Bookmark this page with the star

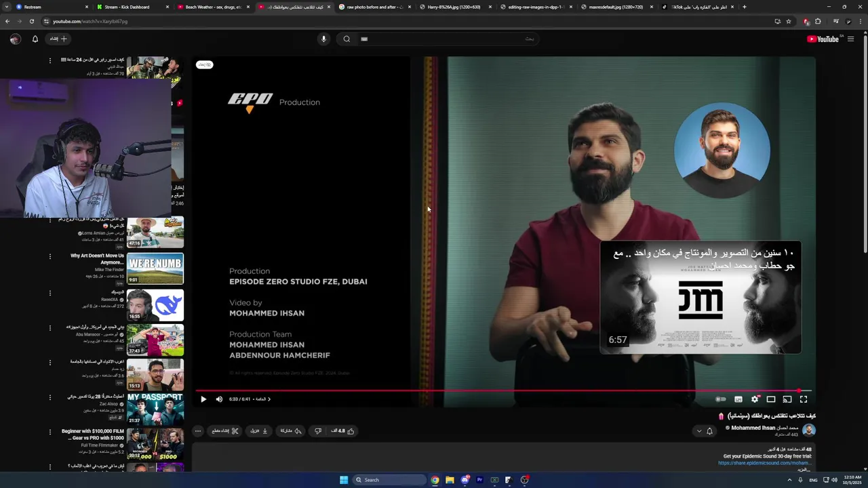[x=789, y=21]
